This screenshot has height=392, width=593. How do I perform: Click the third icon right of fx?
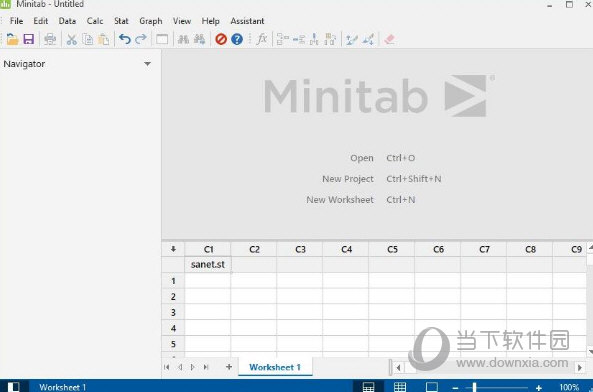(x=314, y=39)
